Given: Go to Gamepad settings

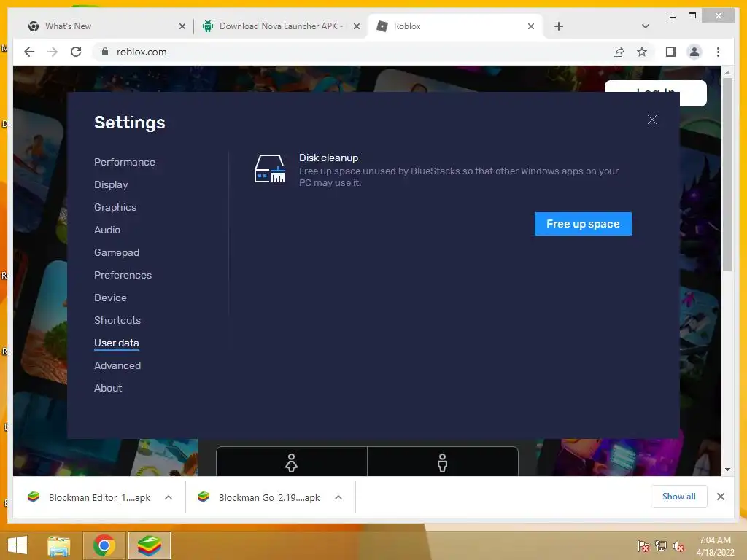Looking at the screenshot, I should point(117,252).
